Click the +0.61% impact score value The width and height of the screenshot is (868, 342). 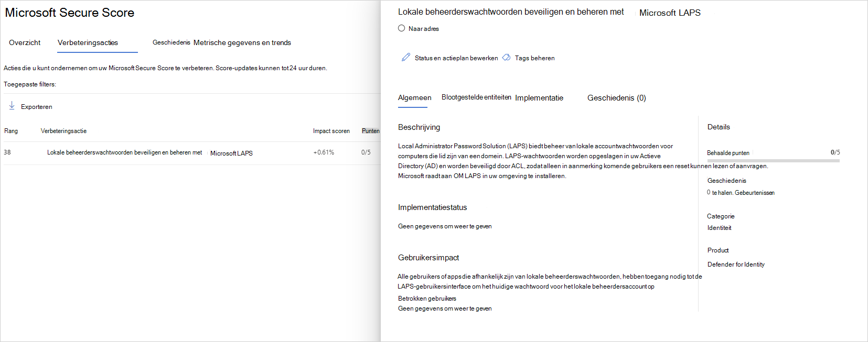pos(324,152)
